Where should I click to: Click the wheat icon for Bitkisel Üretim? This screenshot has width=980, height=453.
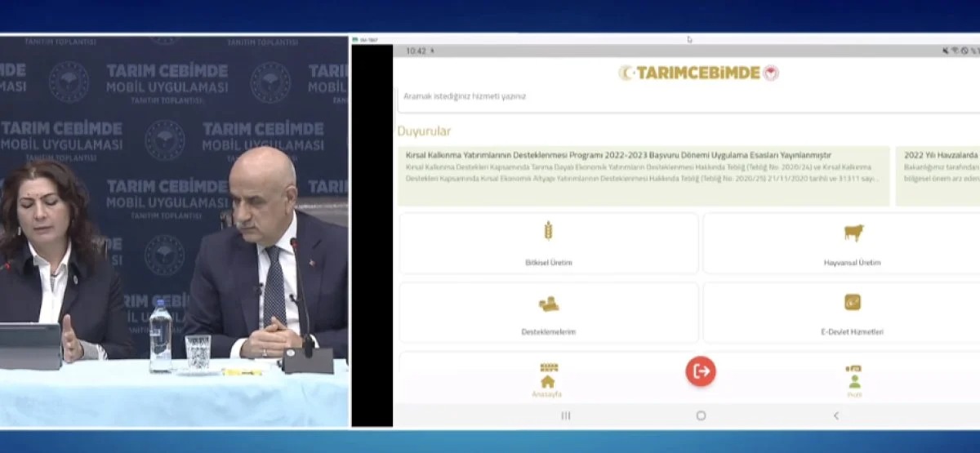pyautogui.click(x=548, y=231)
